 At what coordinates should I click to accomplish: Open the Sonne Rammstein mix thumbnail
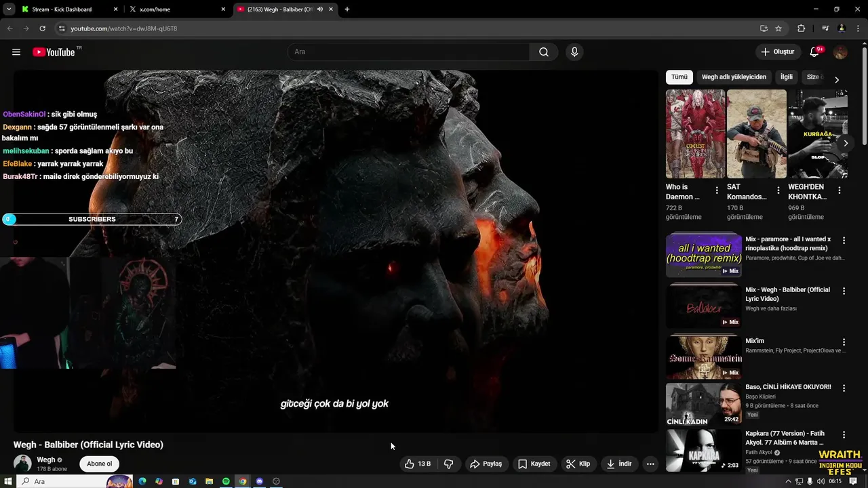pos(704,357)
